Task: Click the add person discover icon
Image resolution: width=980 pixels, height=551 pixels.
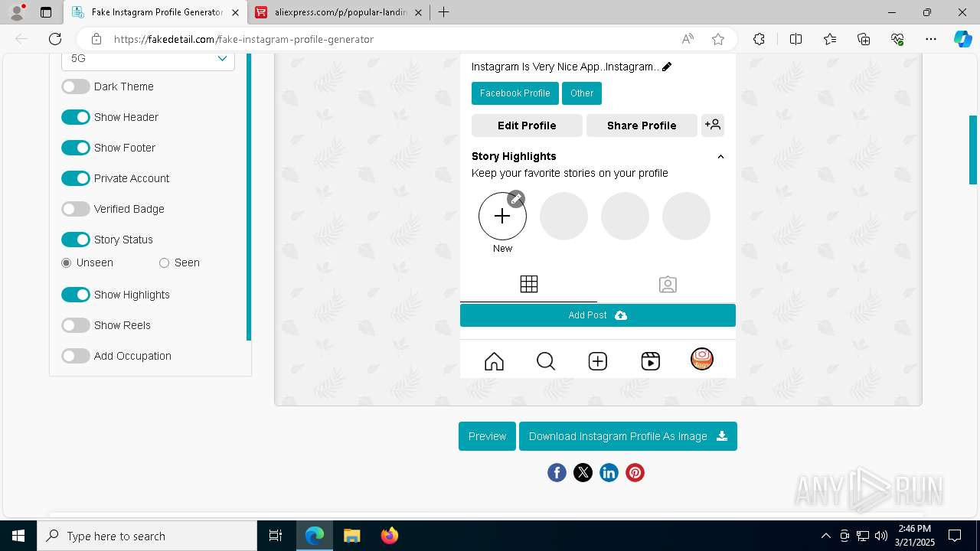Action: pos(713,125)
